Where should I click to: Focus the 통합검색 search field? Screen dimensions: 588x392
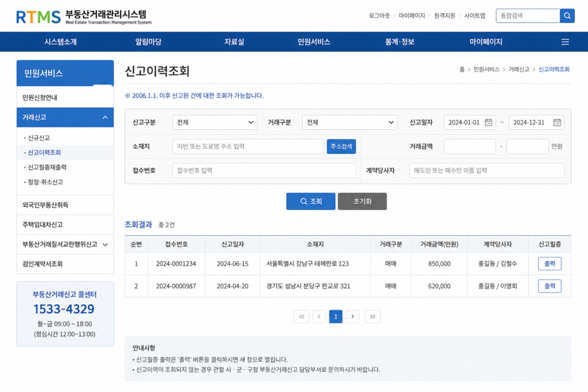coord(528,15)
